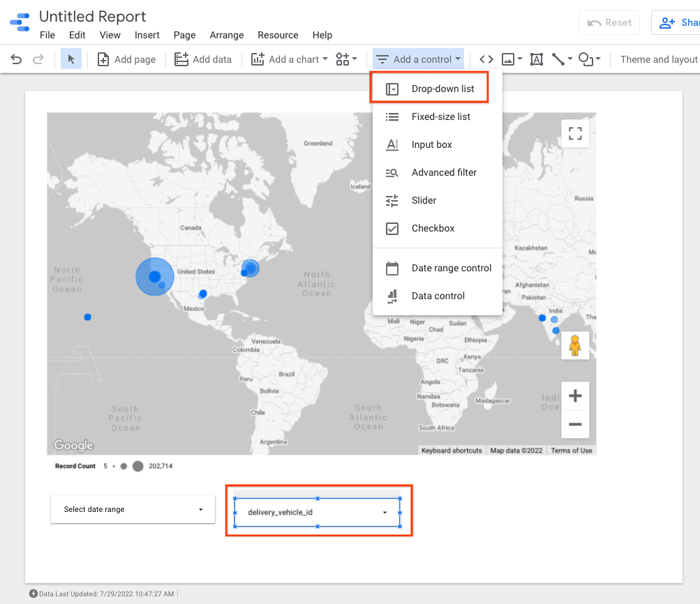This screenshot has width=700, height=604.
Task: Undo the last action
Action: pos(15,59)
